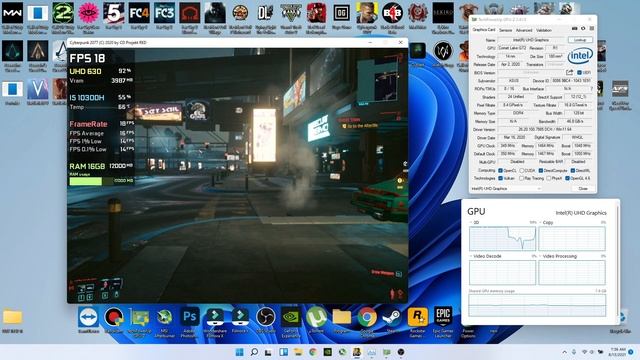
Task: Click the Bus Interface question mark button
Action: pos(591,89)
